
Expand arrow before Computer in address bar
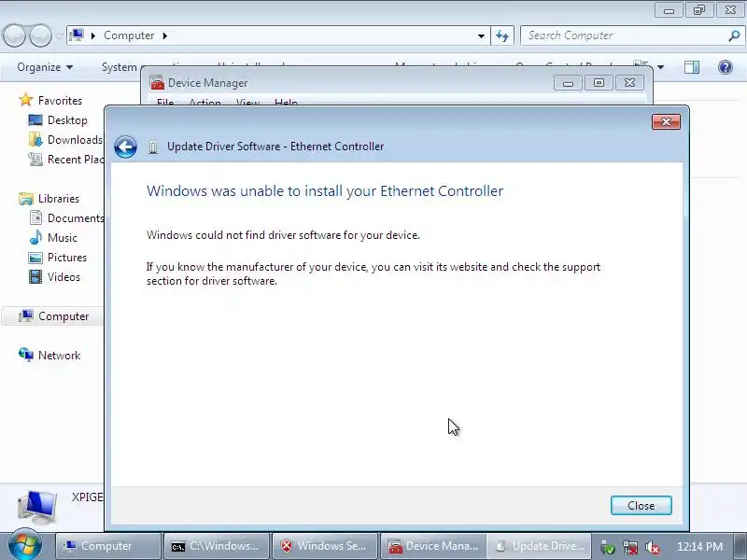coord(93,35)
